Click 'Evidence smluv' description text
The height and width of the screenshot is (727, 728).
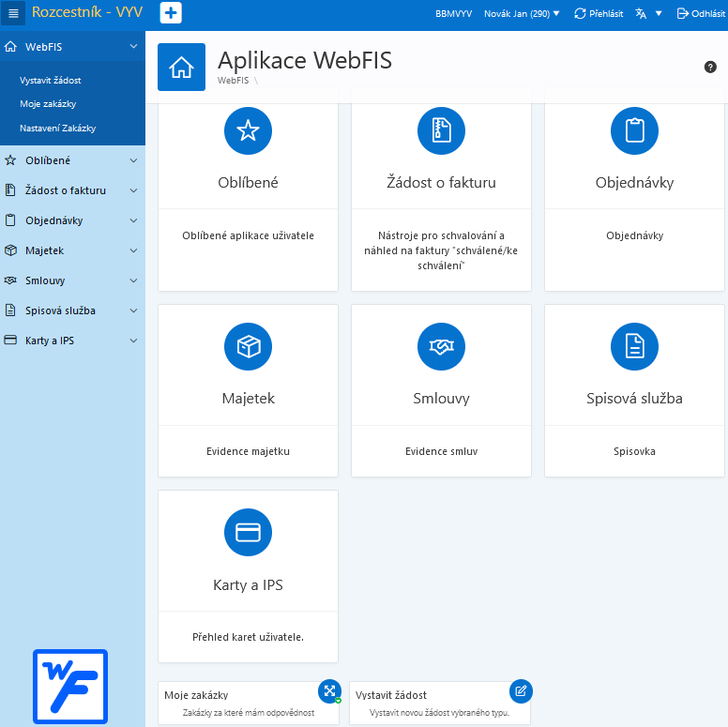pyautogui.click(x=441, y=451)
